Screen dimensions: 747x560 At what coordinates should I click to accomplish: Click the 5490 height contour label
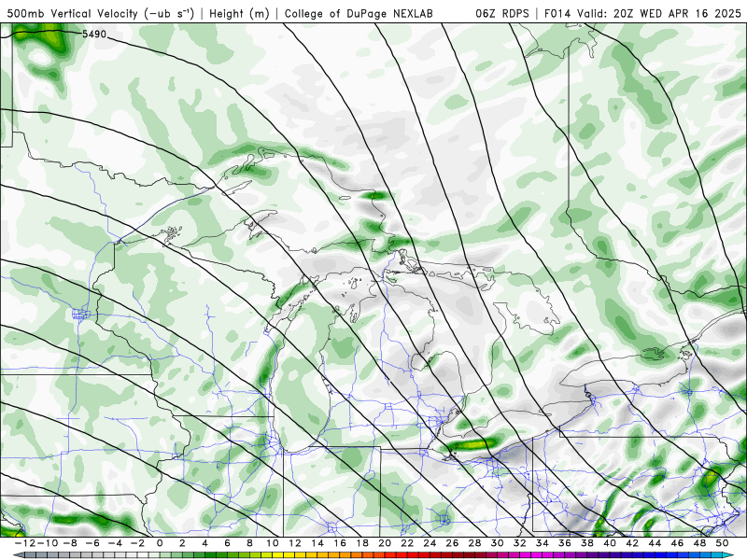[94, 35]
